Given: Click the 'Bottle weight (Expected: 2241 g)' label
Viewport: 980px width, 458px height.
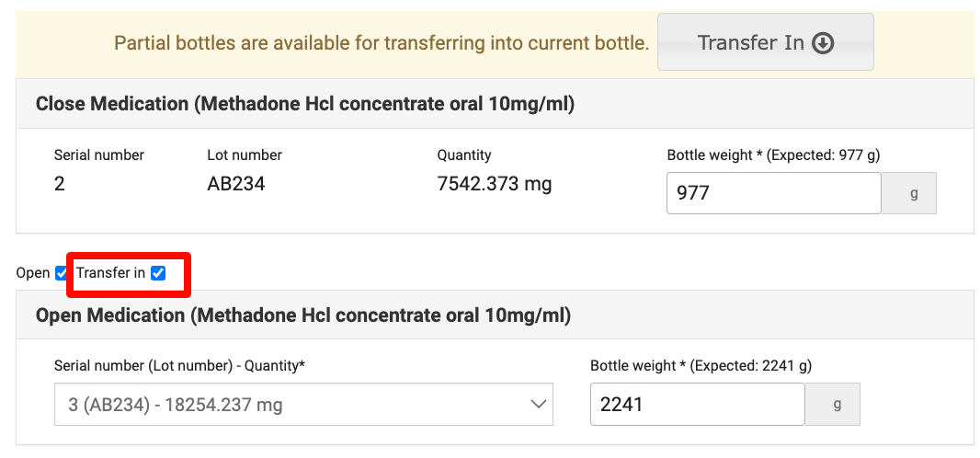Looking at the screenshot, I should tap(701, 366).
